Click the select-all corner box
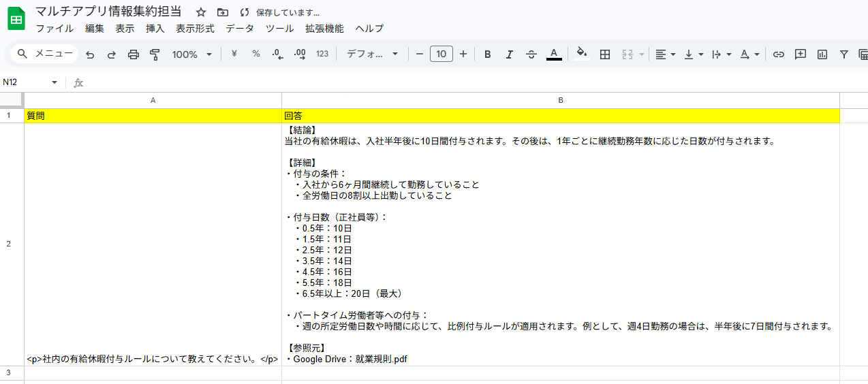The width and height of the screenshot is (868, 384). tap(12, 100)
